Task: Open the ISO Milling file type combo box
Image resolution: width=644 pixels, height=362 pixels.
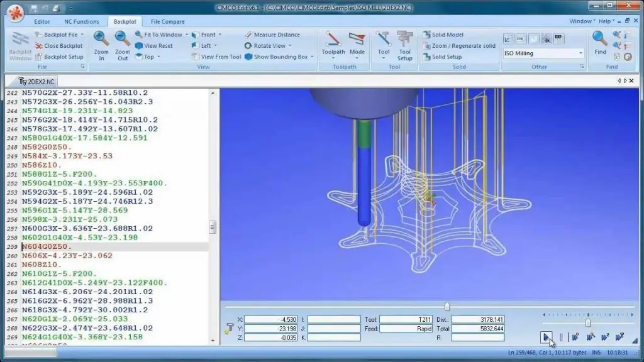Action: coord(543,53)
